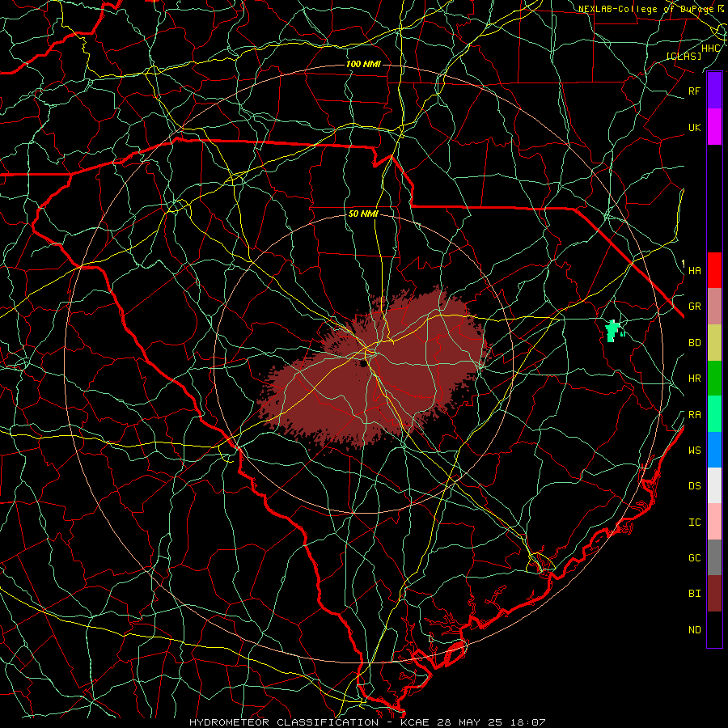Click the "DS" legend label

[694, 486]
